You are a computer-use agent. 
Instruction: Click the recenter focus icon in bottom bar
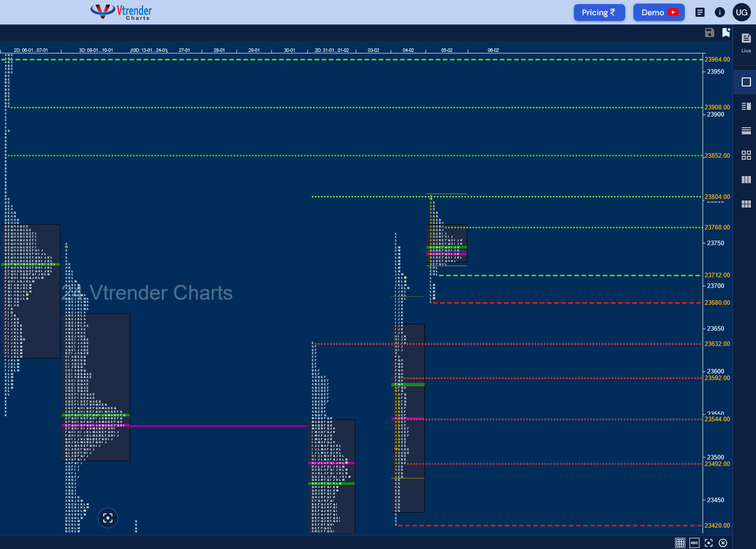(709, 543)
